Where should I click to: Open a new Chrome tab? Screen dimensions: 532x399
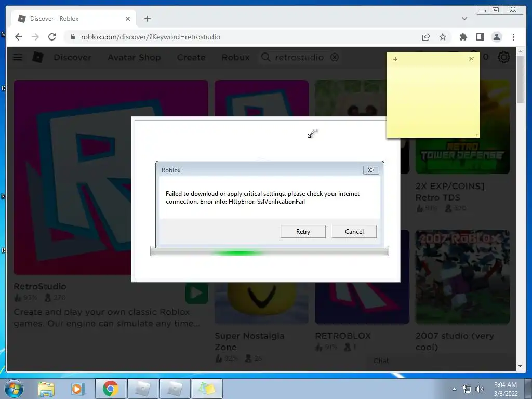(147, 19)
